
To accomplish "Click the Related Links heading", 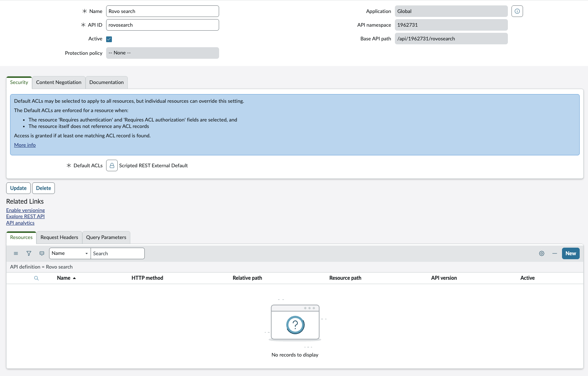I will 25,202.
